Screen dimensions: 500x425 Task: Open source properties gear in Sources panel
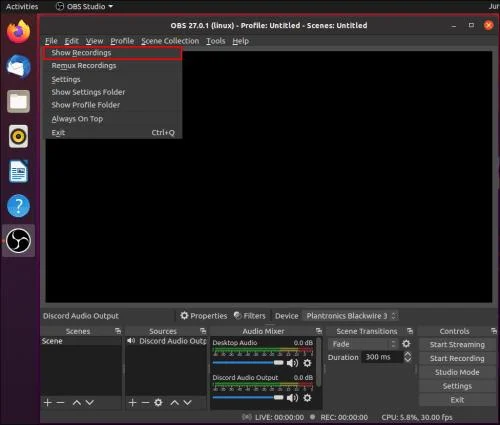coord(158,403)
